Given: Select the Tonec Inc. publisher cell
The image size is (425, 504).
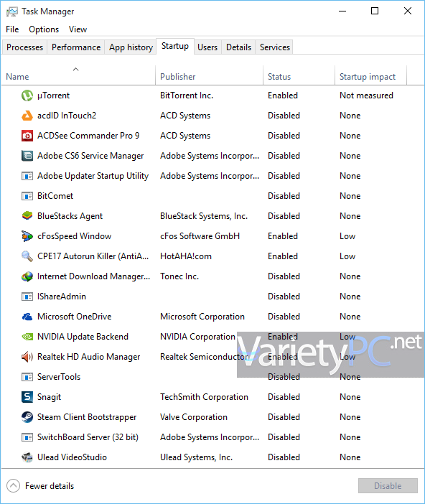Looking at the screenshot, I should click(179, 276).
